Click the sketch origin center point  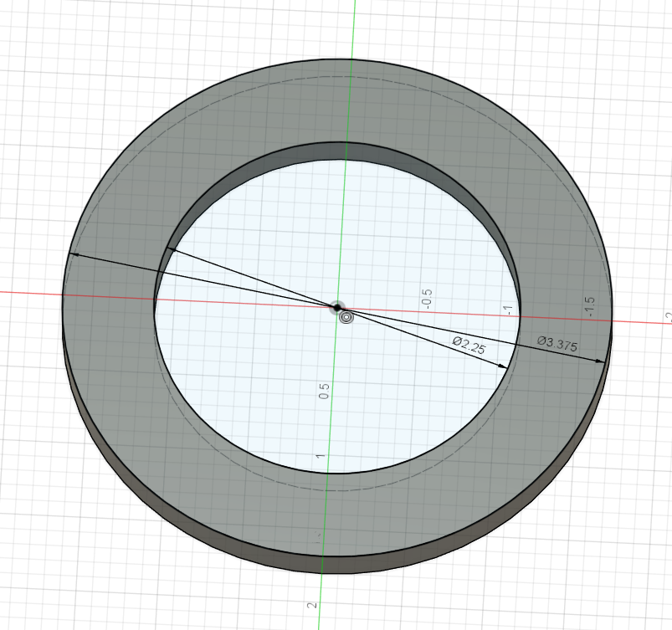tap(337, 307)
